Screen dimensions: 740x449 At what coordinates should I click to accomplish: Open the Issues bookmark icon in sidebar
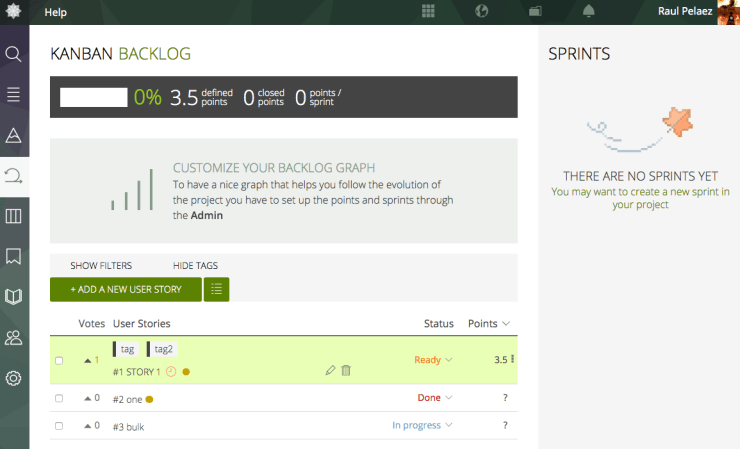tap(14, 256)
